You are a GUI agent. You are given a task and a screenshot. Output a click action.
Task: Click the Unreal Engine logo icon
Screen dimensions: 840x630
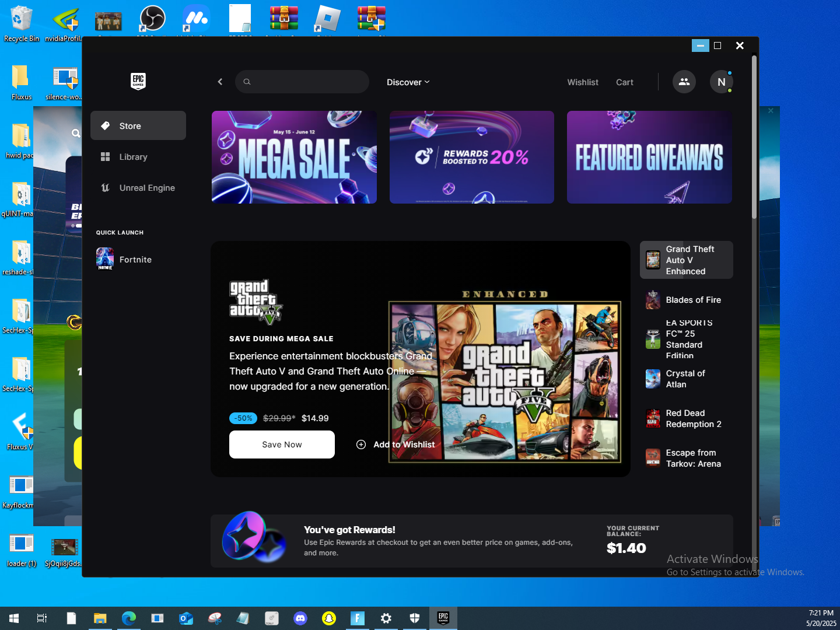tap(106, 188)
